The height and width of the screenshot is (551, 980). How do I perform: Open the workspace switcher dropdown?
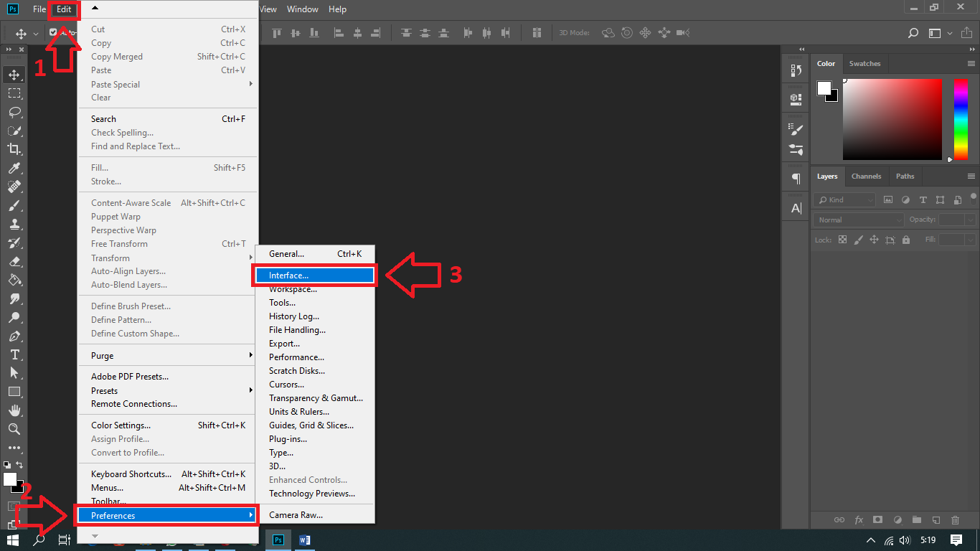[939, 33]
